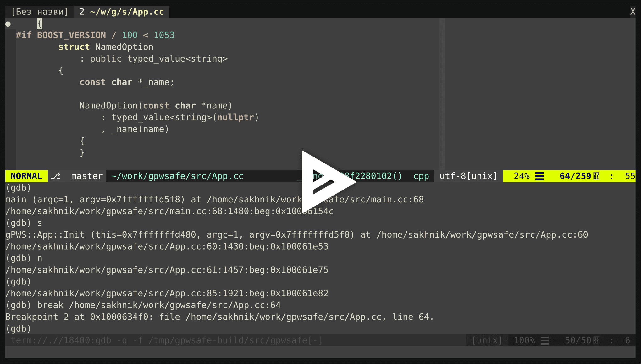Click the [unix] indicator in terminal statusline
The width and height of the screenshot is (641, 364).
click(x=487, y=340)
